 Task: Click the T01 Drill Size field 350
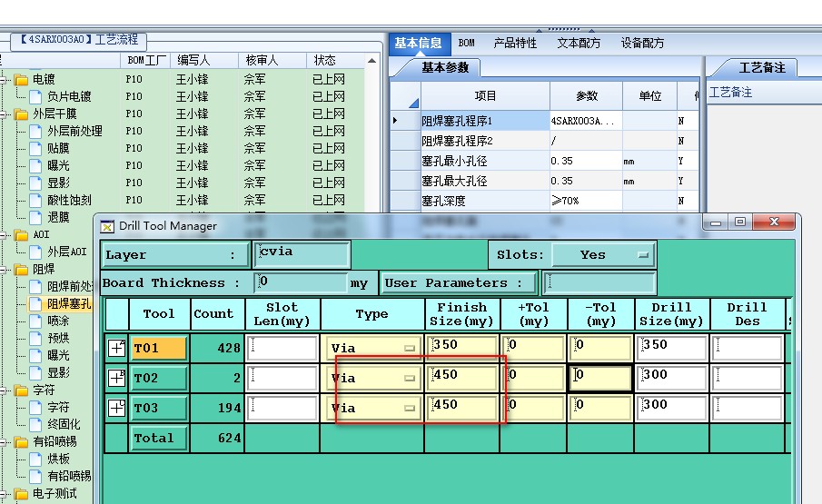[x=671, y=348]
